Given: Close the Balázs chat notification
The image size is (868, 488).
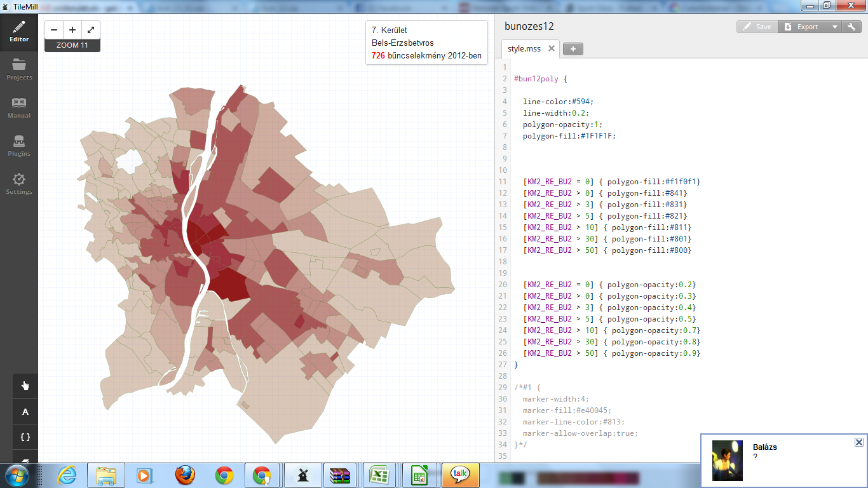Looking at the screenshot, I should point(858,442).
